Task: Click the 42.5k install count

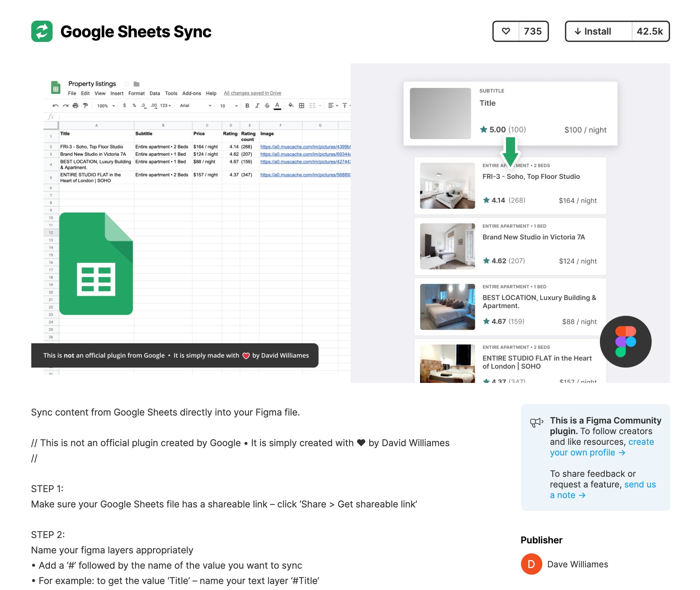Action: point(649,31)
